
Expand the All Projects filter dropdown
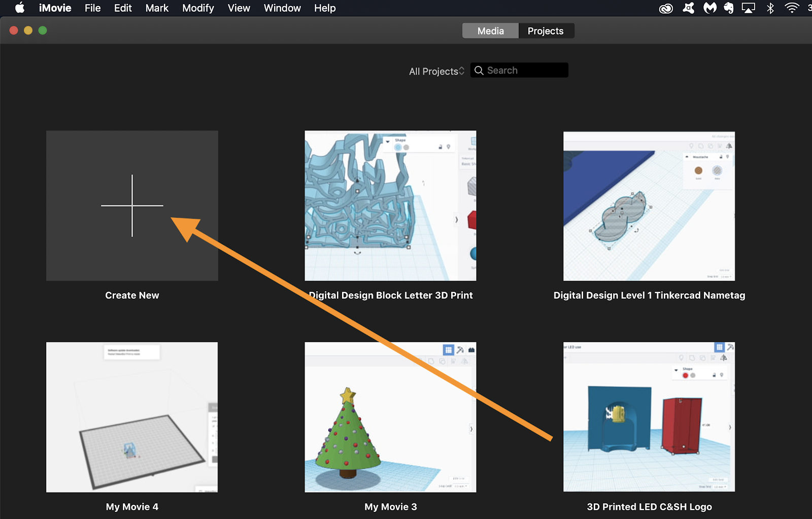pyautogui.click(x=436, y=72)
